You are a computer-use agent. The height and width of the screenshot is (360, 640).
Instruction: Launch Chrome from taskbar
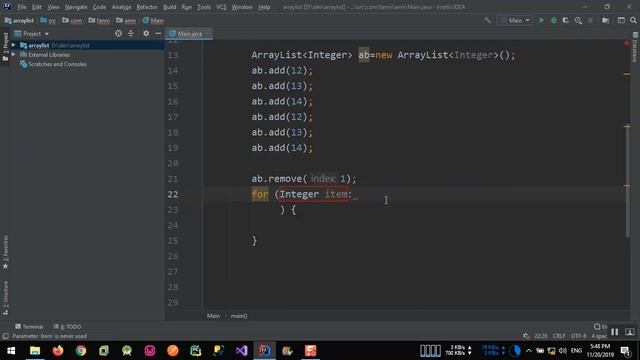[81, 351]
